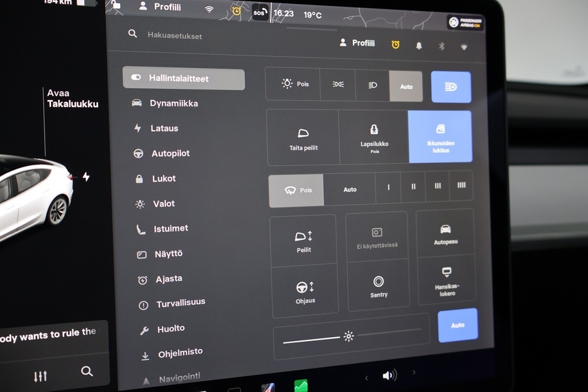Switch to the Lataus charging menu
The height and width of the screenshot is (392, 588).
pyautogui.click(x=163, y=129)
